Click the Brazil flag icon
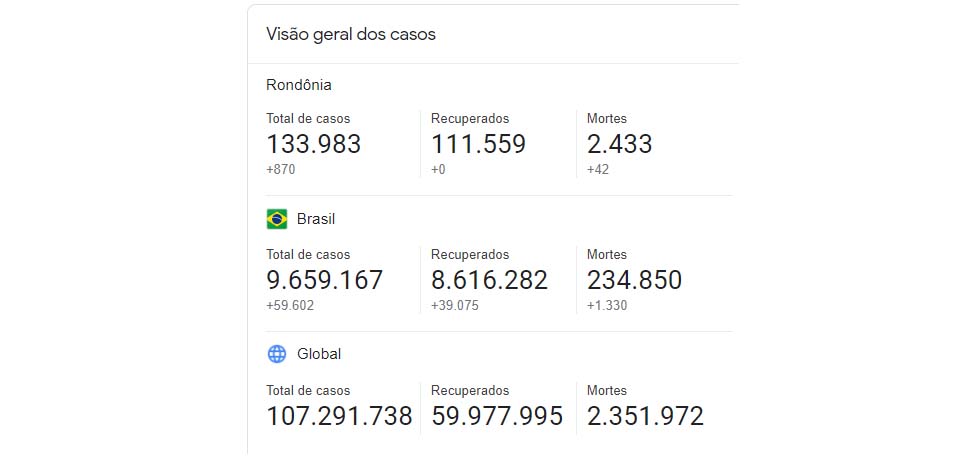Screen dimensions: 960x456 277,219
